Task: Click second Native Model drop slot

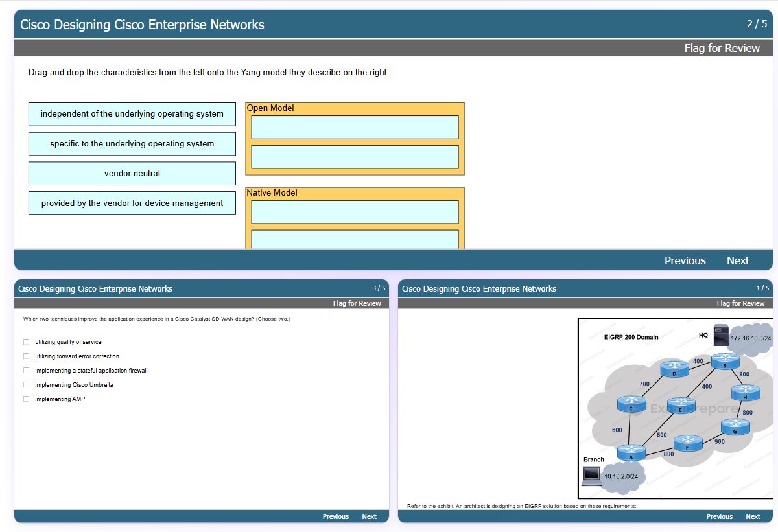Action: 355,239
